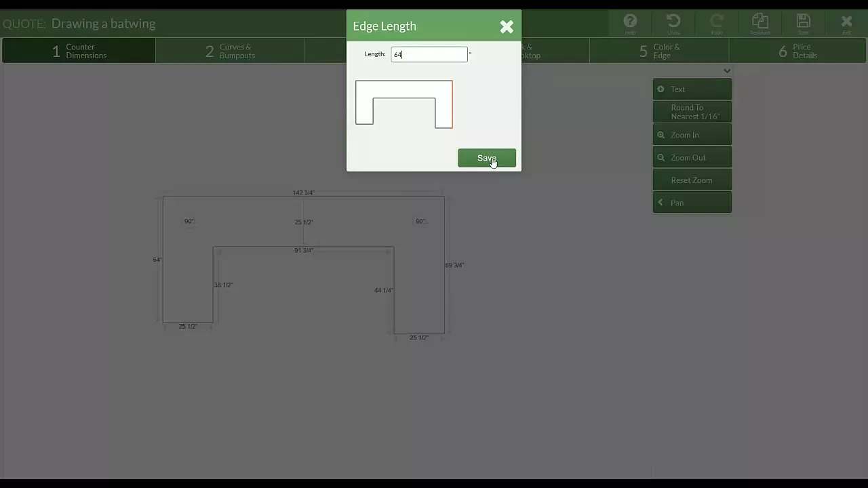Image resolution: width=868 pixels, height=488 pixels.
Task: Switch to Curves & Bumpouts step tab
Action: 230,51
